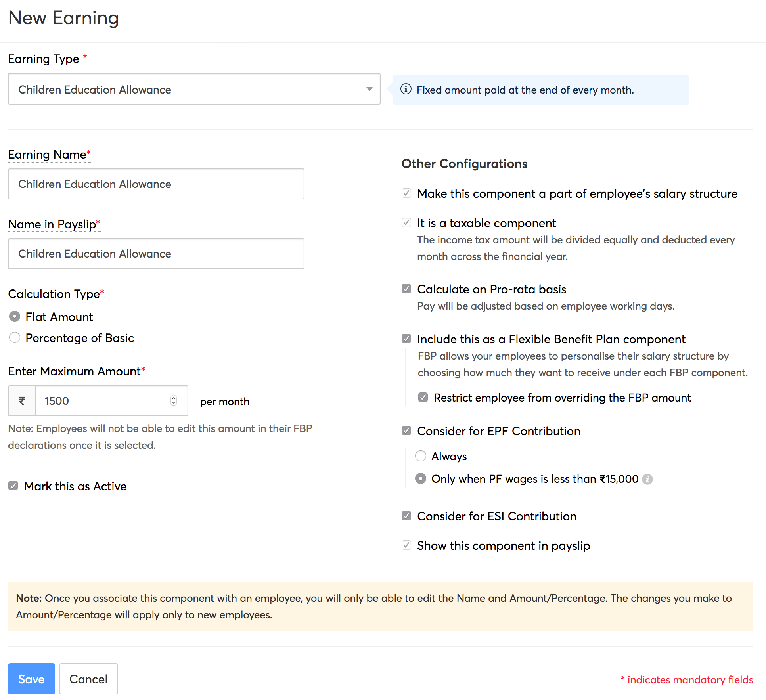
Task: Select Always radio button for EPF Contribution
Action: click(x=421, y=457)
